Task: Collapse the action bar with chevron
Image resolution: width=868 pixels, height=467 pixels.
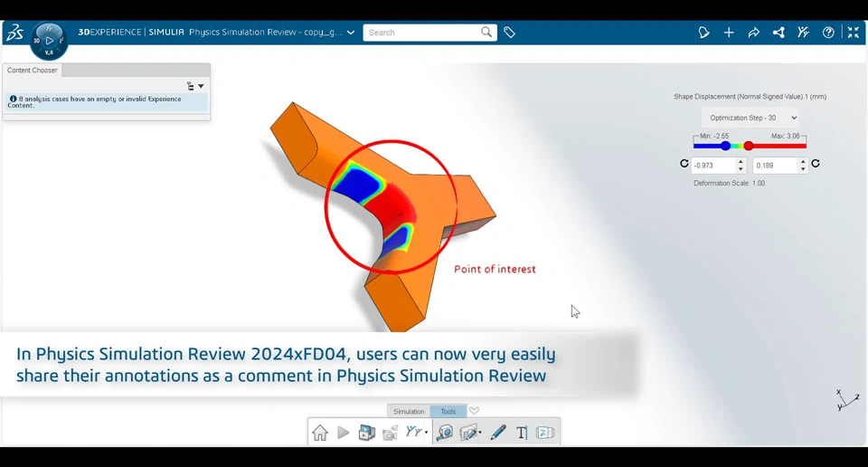Action: 475,411
